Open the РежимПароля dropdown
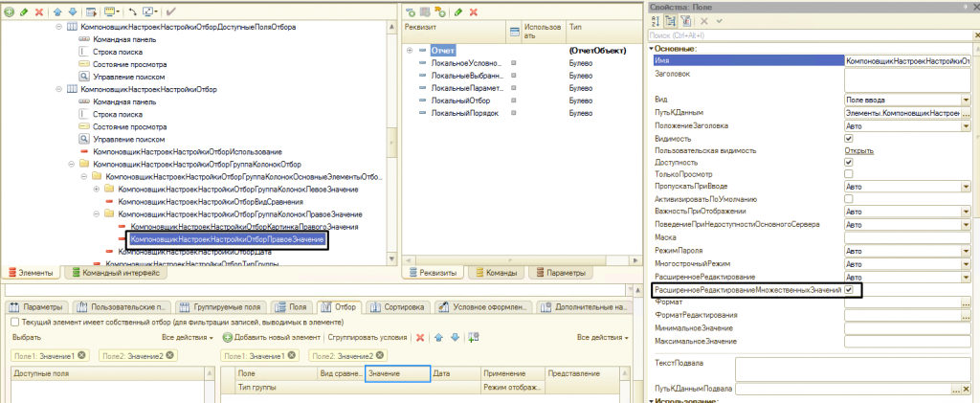Screen dimensions: 980x403 coord(966,251)
